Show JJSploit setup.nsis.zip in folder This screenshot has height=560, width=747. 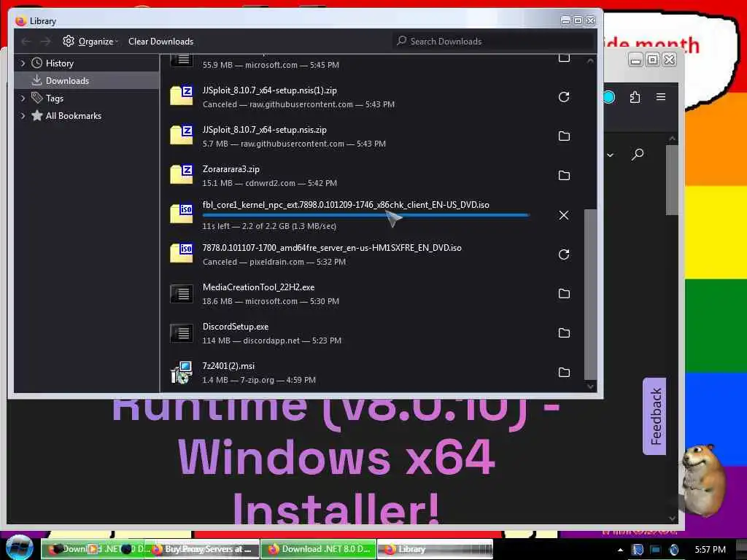[x=564, y=136]
